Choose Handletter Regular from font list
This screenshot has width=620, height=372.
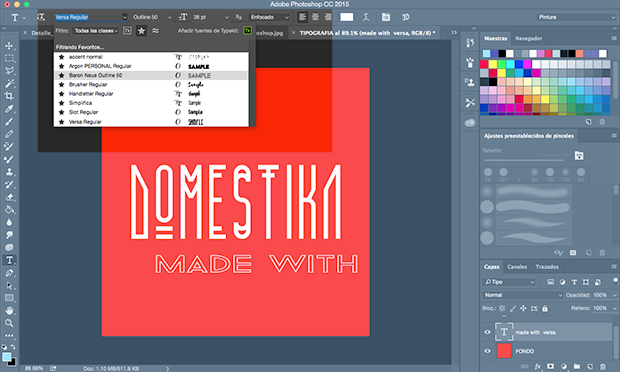151,94
